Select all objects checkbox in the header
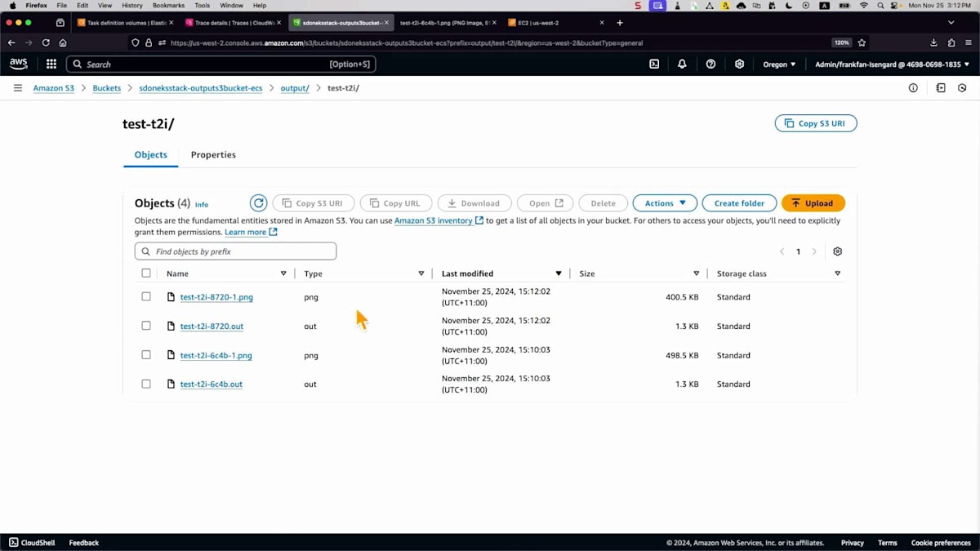This screenshot has height=551, width=980. click(x=146, y=273)
